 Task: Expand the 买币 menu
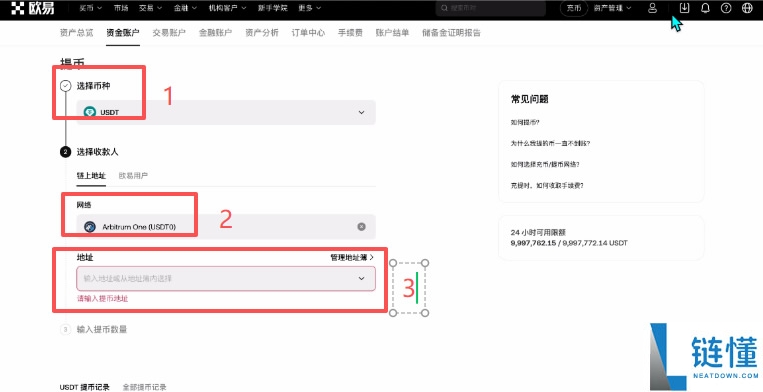coord(91,8)
